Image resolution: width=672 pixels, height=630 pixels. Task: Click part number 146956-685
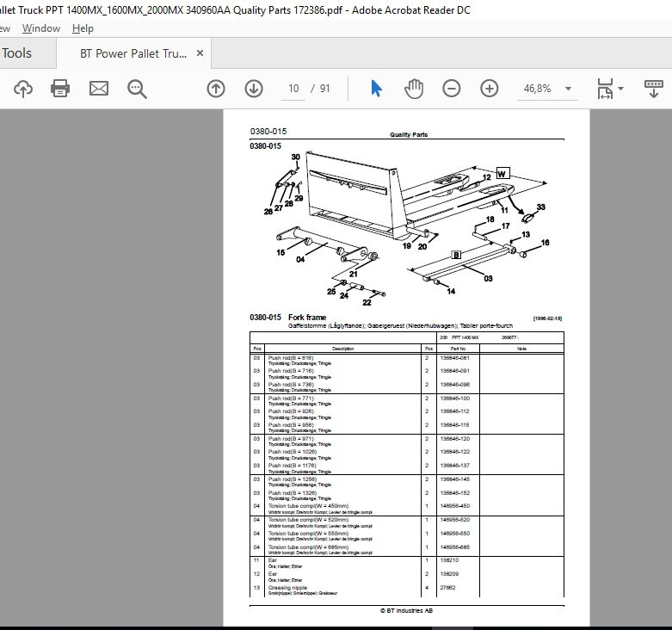(x=454, y=547)
